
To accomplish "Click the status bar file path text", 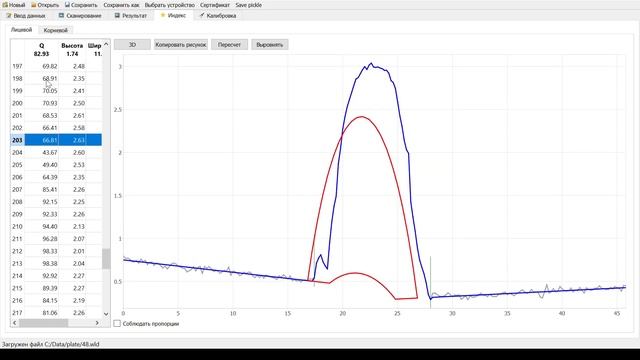I will (x=51, y=344).
